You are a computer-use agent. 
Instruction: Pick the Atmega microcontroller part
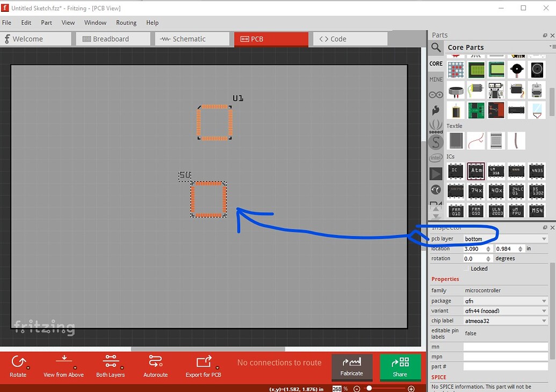tap(476, 171)
